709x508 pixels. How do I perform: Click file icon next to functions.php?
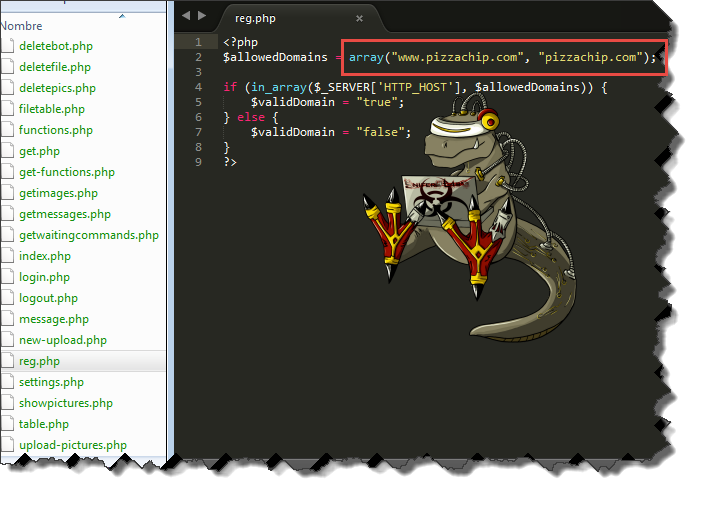click(x=7, y=130)
